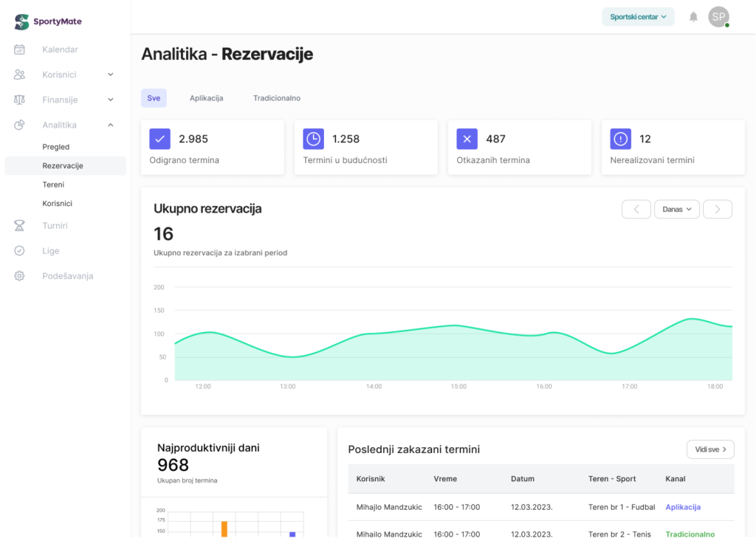756x538 pixels.
Task: Click the Teren - Sport column header
Action: [x=612, y=479]
